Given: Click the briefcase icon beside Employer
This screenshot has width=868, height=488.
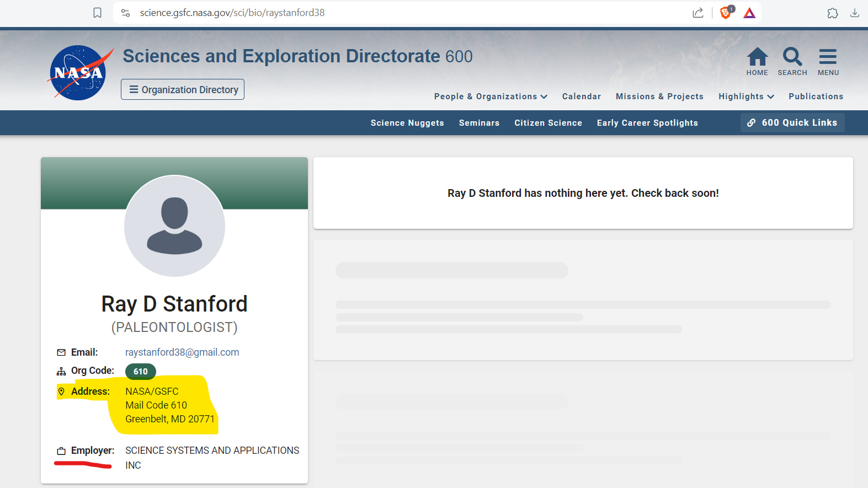Looking at the screenshot, I should pyautogui.click(x=61, y=451).
